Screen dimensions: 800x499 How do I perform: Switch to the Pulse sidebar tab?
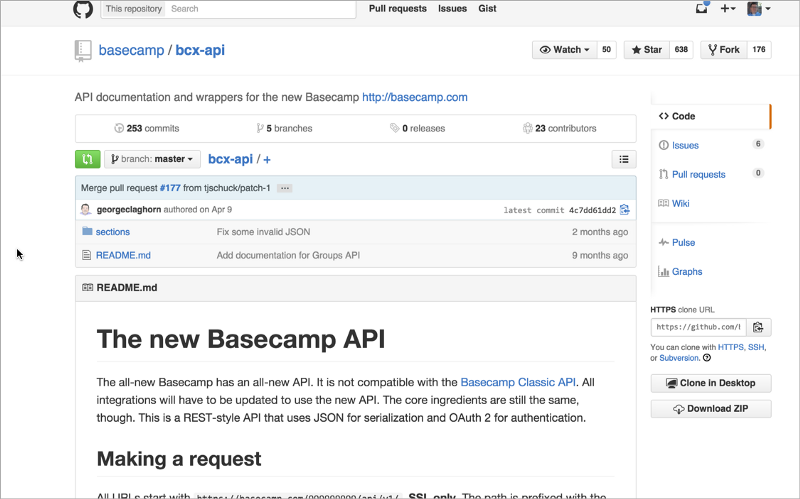coord(683,242)
